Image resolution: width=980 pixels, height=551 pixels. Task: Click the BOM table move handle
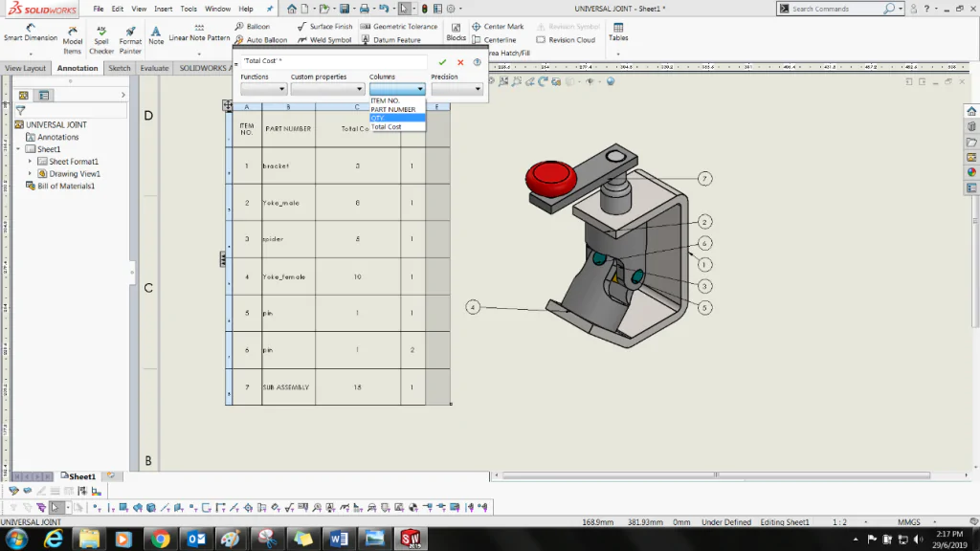tap(227, 105)
